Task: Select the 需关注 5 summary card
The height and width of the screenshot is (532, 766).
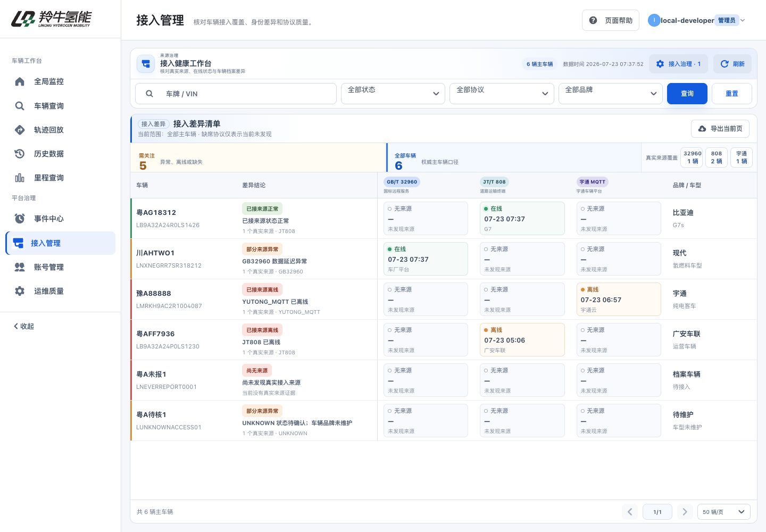Action: [x=259, y=158]
